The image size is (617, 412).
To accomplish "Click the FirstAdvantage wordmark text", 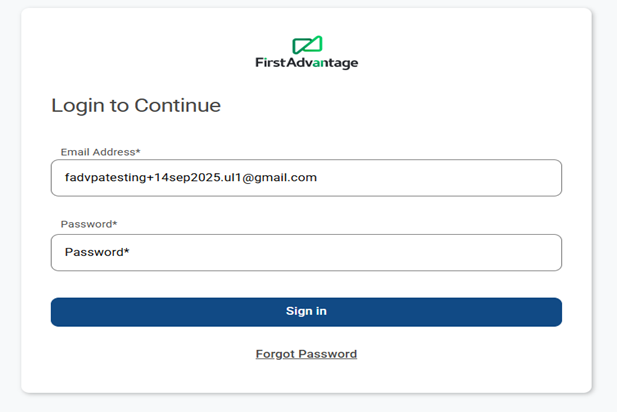I will pyautogui.click(x=306, y=63).
